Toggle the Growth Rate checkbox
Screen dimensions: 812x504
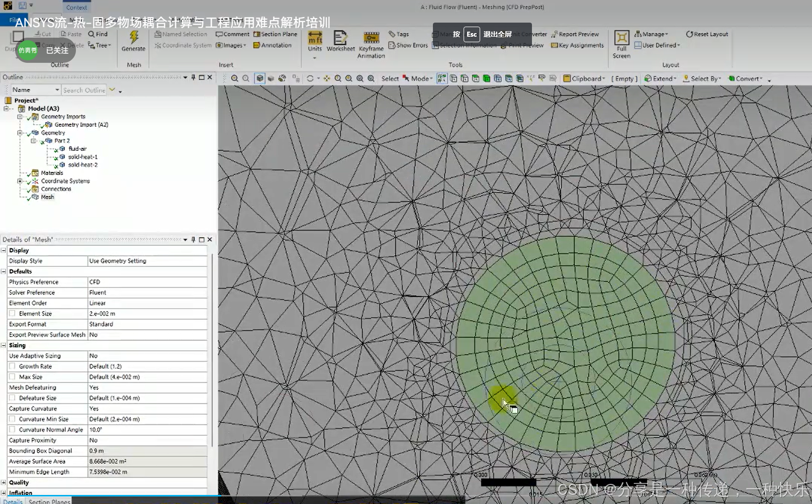click(x=12, y=366)
